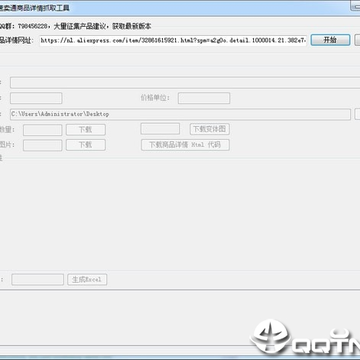Click the 生成Excel button
Viewport: 360px width, 360px height.
tap(87, 279)
